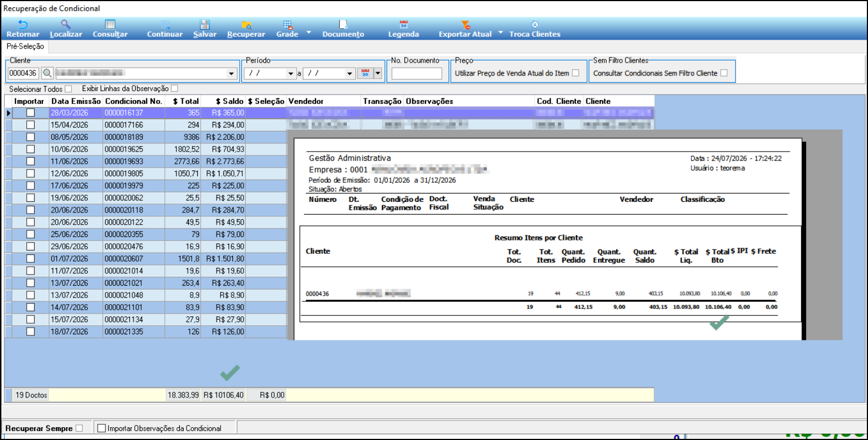Screen dimensions: 868x440
Task: Switch to the Pré-Seleção tab
Action: [25, 46]
